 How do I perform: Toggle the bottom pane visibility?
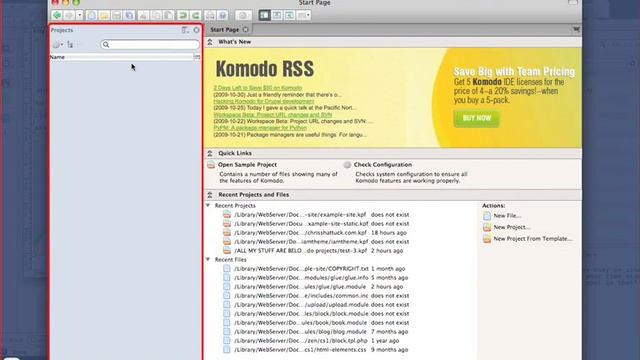(x=277, y=16)
